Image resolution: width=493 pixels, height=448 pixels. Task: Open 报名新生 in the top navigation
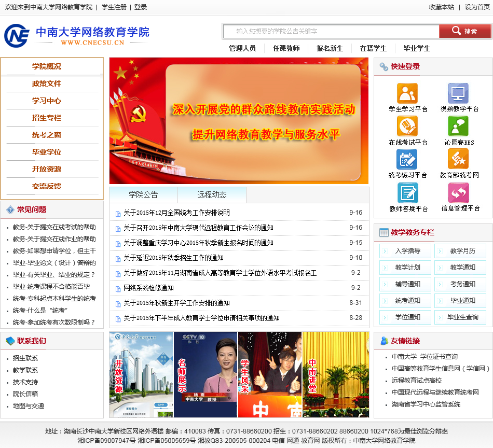[330, 48]
